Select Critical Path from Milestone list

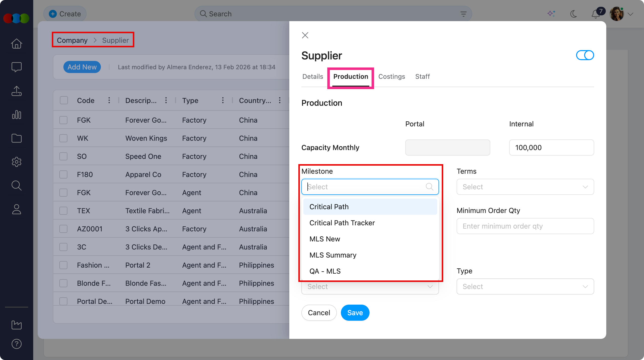pyautogui.click(x=370, y=207)
